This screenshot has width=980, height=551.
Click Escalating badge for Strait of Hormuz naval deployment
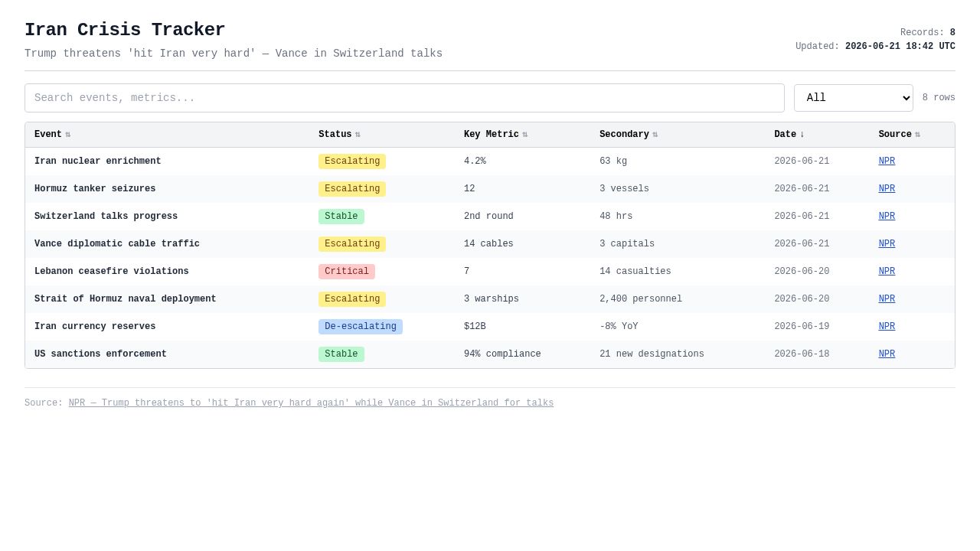click(352, 299)
